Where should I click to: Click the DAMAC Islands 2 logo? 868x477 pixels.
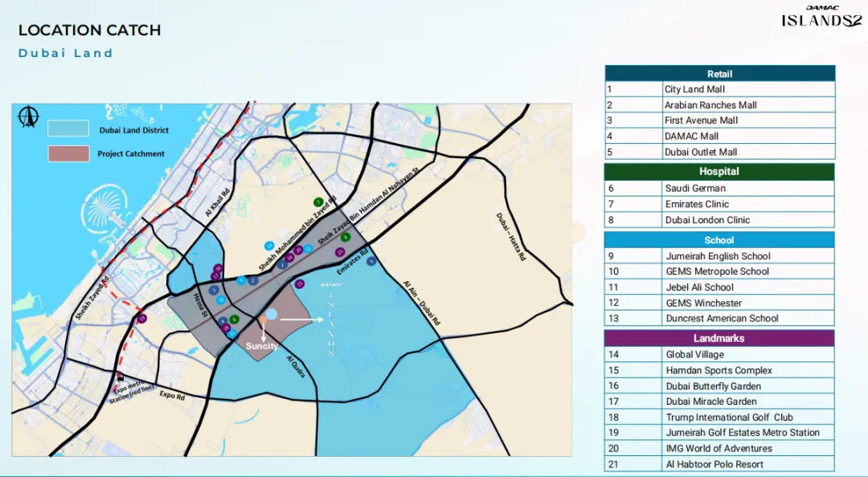pos(822,17)
